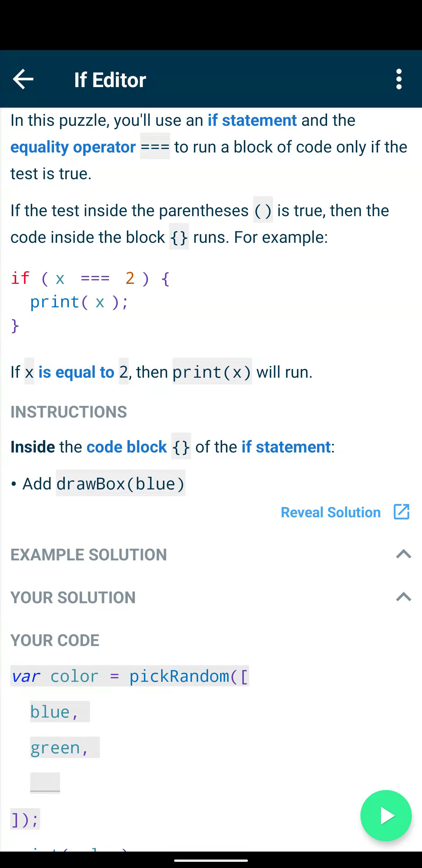
Task: Tap the If Editor title
Action: [110, 80]
